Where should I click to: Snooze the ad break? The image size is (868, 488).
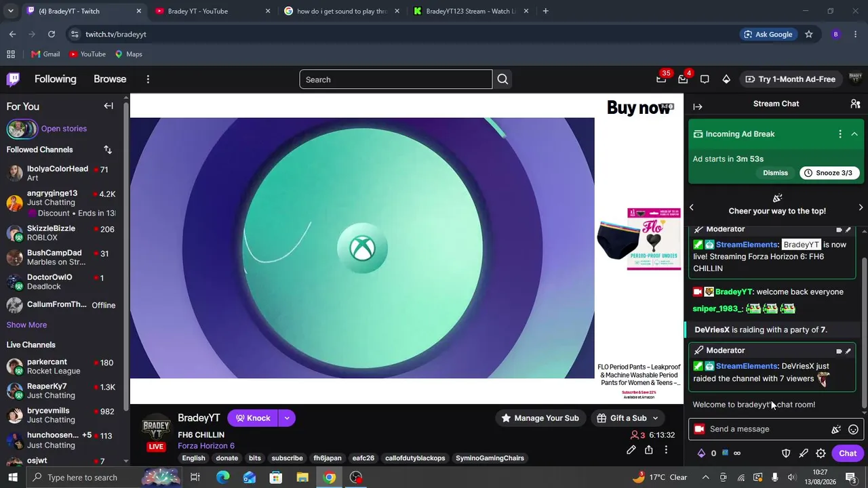point(828,173)
